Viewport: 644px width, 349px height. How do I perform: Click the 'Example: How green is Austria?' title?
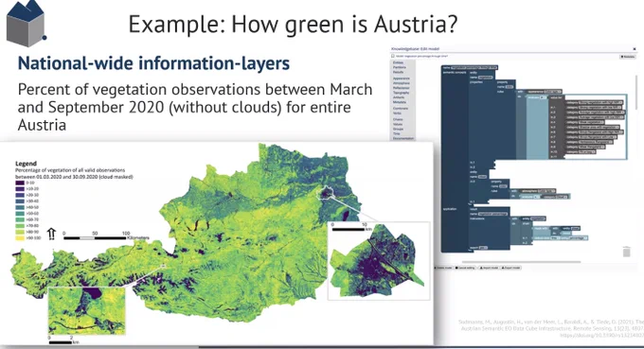(x=293, y=24)
